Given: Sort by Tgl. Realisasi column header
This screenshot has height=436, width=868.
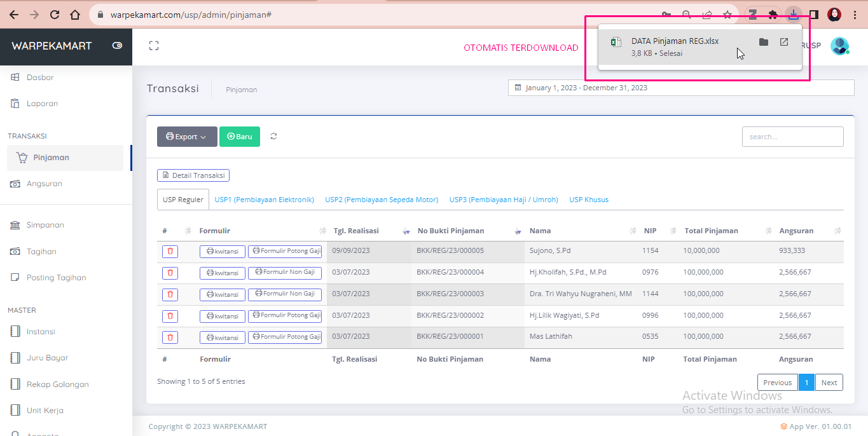Looking at the screenshot, I should pyautogui.click(x=369, y=231).
